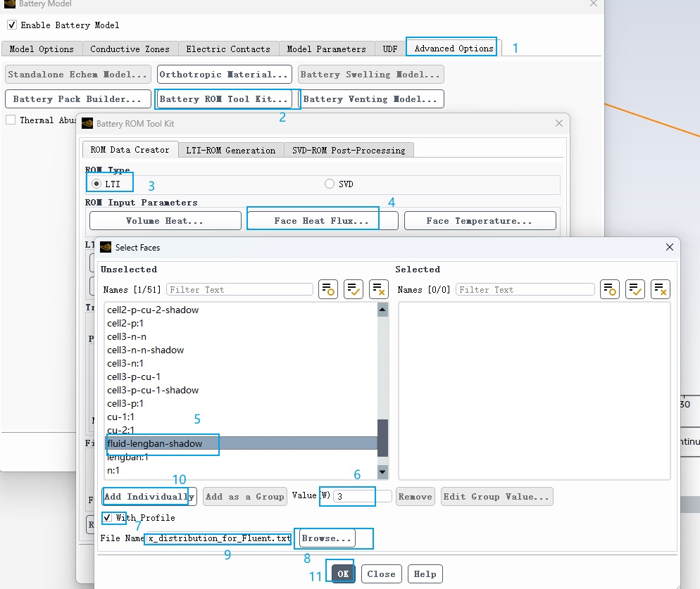
Task: Click Browse to choose profile file
Action: point(326,538)
